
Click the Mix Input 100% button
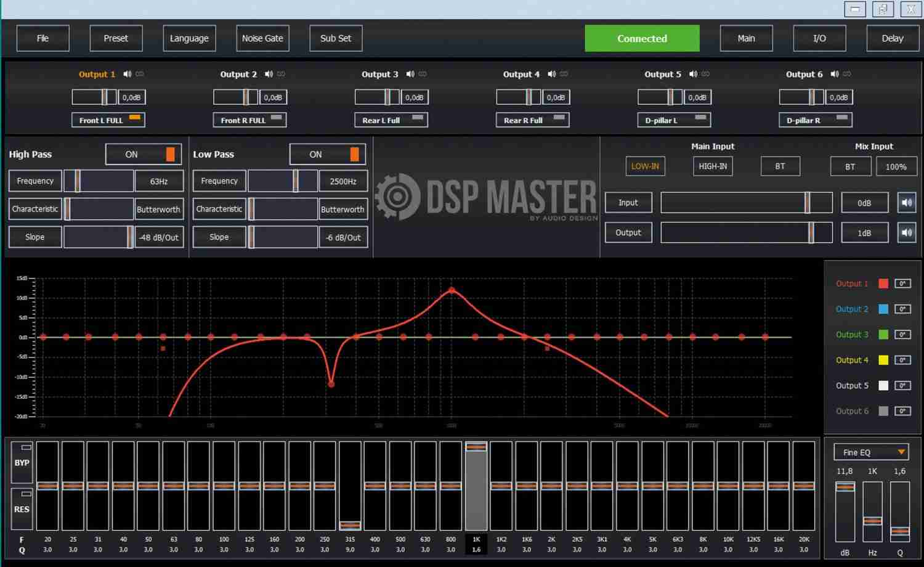(x=896, y=166)
